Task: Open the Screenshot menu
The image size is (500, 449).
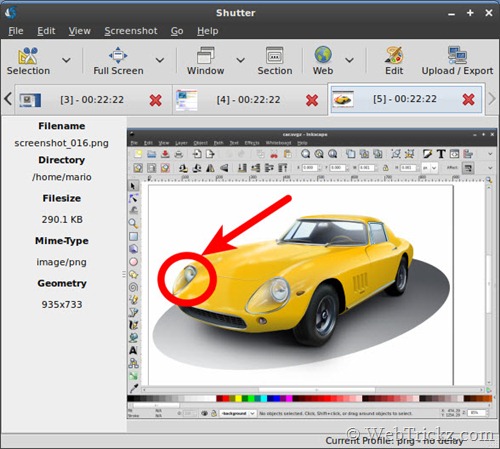Action: tap(131, 31)
